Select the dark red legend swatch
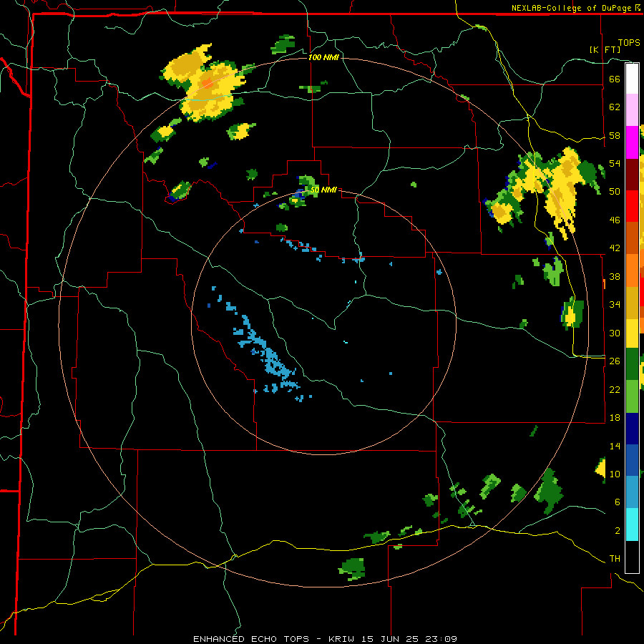The width and height of the screenshot is (644, 644). [x=632, y=175]
